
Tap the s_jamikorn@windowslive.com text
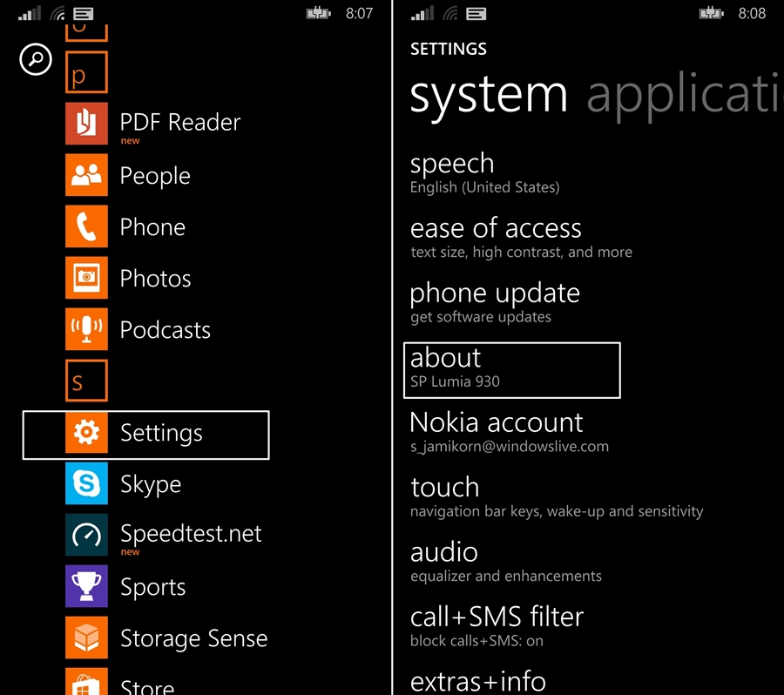pos(510,447)
